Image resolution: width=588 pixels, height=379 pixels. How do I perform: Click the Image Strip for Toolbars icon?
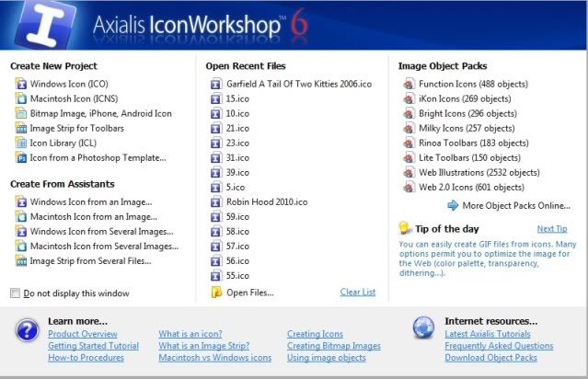(21, 128)
